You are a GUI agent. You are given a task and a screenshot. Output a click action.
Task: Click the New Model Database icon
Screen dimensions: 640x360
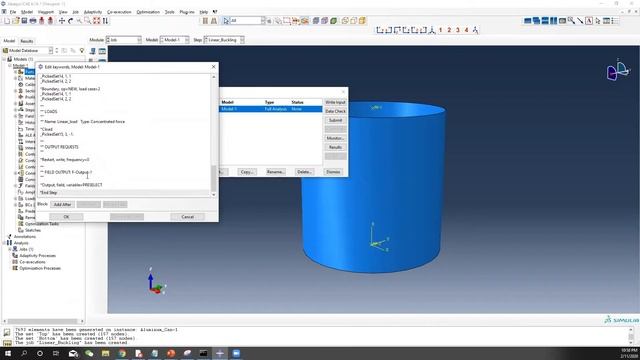click(x=7, y=21)
